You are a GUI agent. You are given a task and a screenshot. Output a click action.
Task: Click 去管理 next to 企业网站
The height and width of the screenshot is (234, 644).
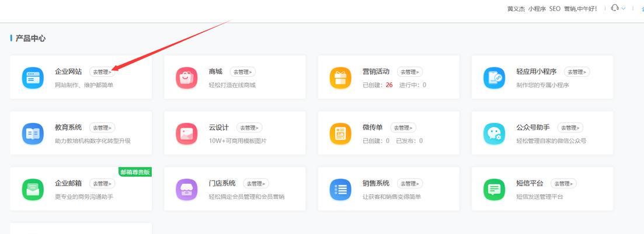tap(102, 72)
